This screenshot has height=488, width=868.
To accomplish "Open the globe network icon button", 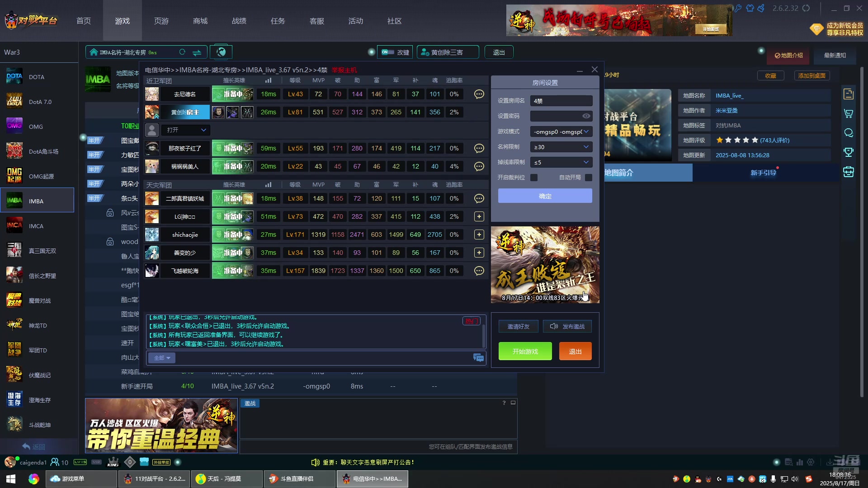I will [221, 52].
